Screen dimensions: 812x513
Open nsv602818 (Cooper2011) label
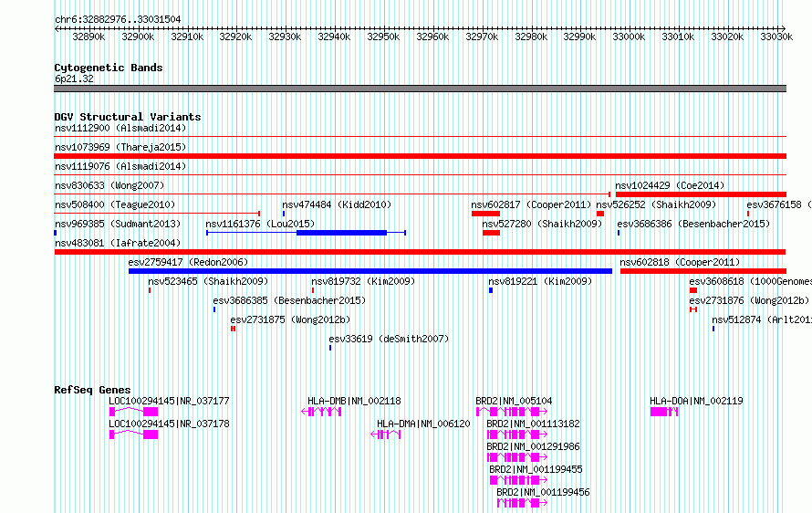tap(680, 262)
